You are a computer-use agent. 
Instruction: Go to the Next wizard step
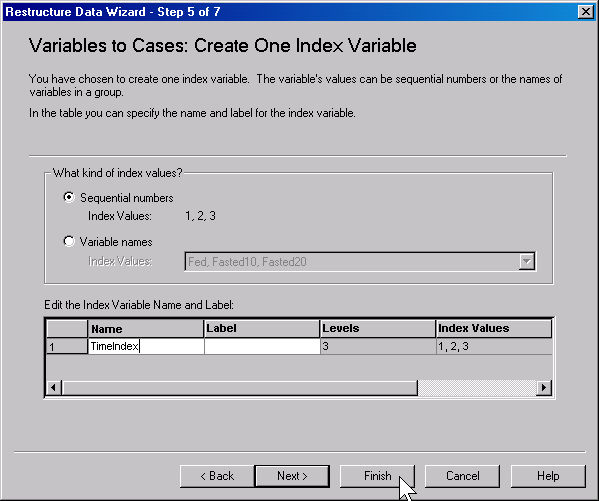point(292,476)
